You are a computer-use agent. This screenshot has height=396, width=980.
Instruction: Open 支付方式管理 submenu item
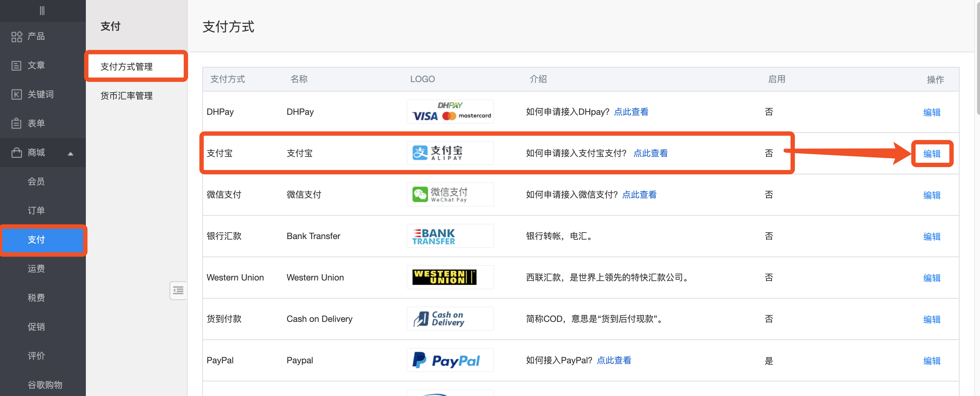pyautogui.click(x=126, y=66)
